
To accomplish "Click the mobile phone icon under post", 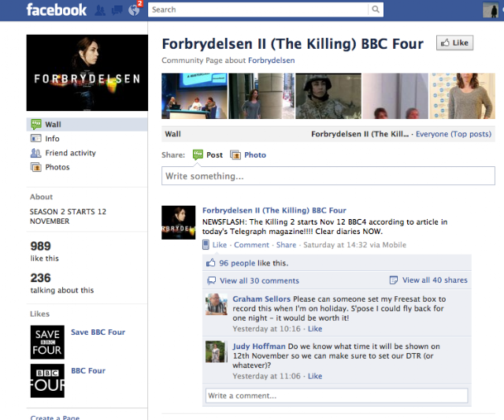I will [206, 245].
